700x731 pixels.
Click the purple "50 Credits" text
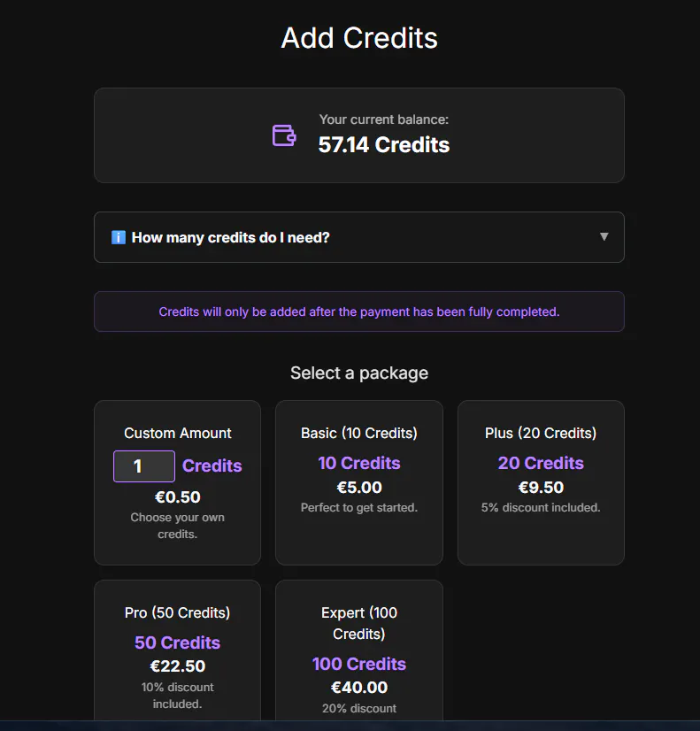[x=177, y=643]
